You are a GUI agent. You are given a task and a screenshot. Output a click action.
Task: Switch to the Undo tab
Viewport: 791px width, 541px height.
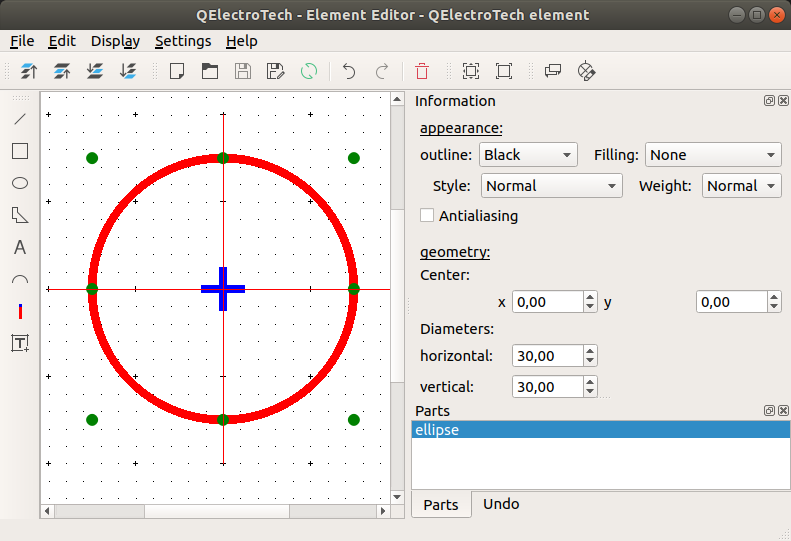click(x=501, y=504)
